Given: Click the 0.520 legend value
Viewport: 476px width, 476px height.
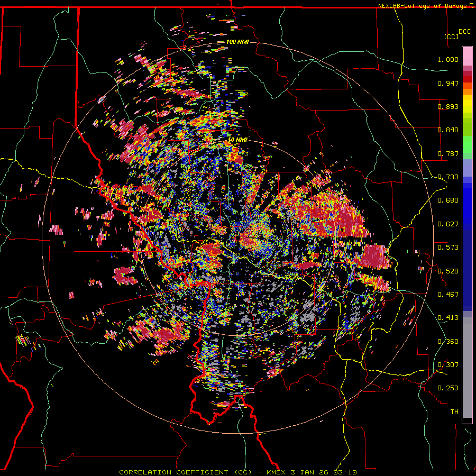Looking at the screenshot, I should pos(448,271).
